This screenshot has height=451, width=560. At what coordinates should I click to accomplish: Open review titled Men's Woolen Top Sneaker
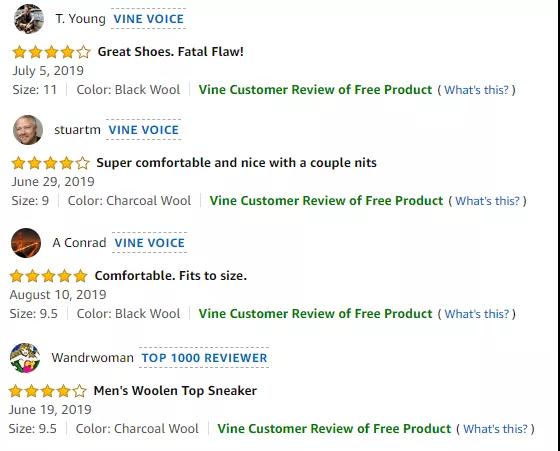click(x=175, y=391)
